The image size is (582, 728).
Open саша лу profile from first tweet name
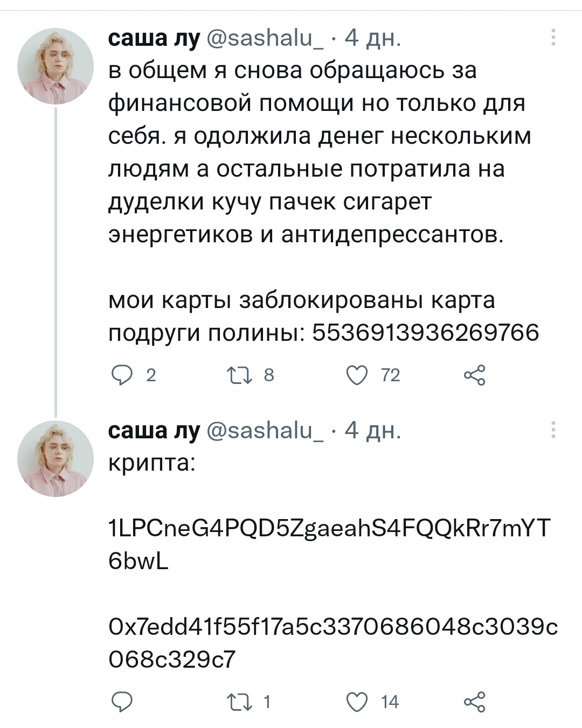[x=154, y=39]
